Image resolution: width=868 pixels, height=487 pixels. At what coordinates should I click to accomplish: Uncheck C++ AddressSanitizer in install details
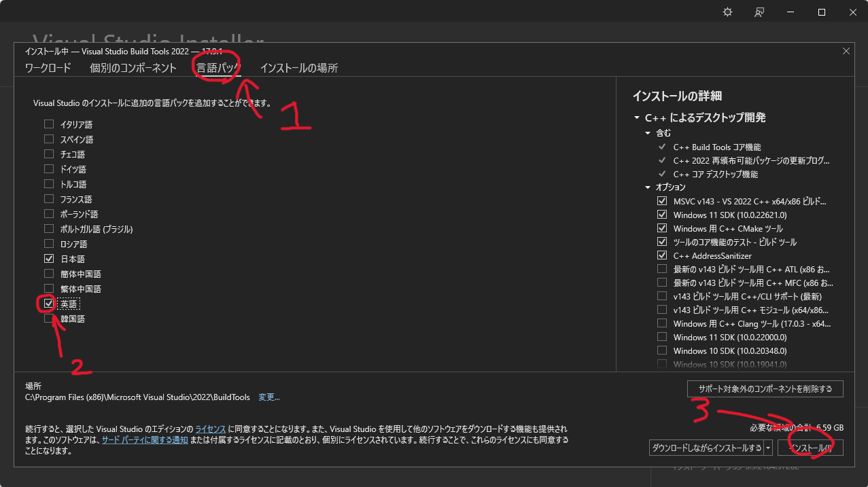click(x=662, y=255)
